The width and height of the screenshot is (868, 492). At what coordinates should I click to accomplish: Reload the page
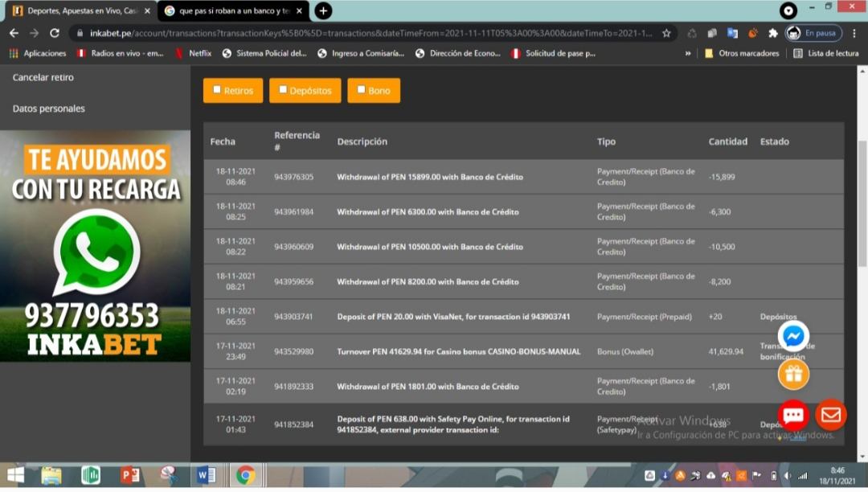tap(55, 33)
